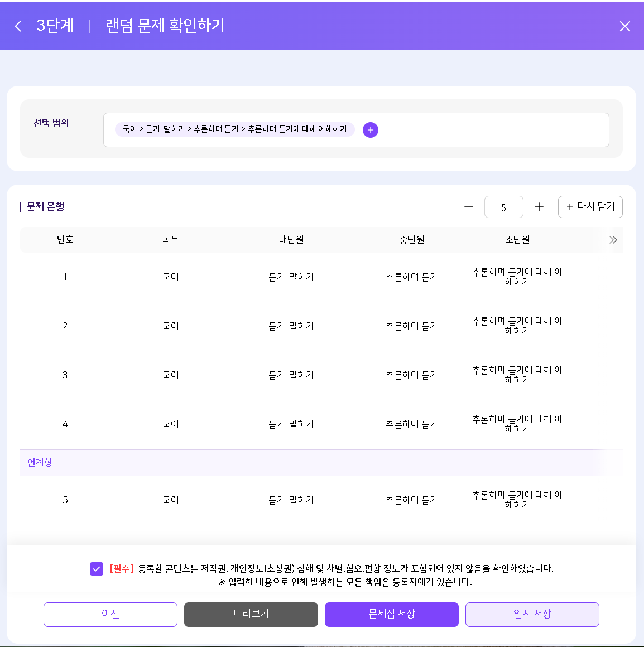Click the 연계형 section header
Screen dimensions: 644x647
321,462
